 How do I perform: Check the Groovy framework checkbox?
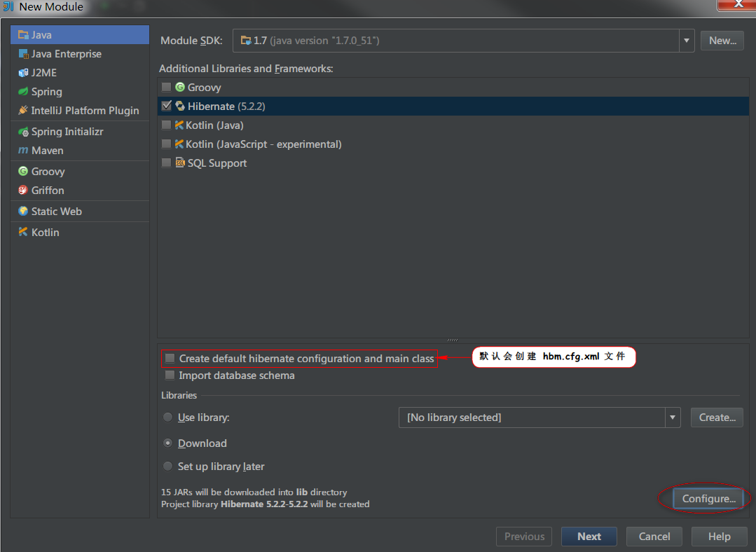[x=166, y=87]
